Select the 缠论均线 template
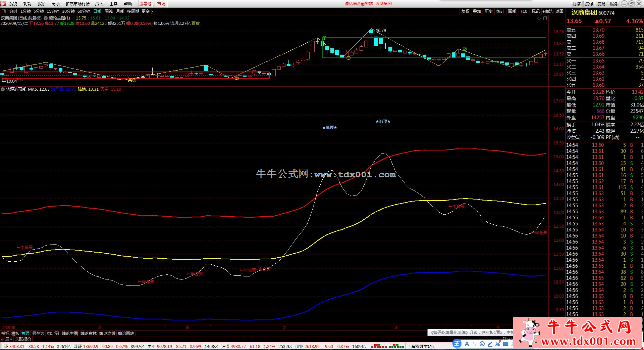The image size is (644, 350). [107, 334]
